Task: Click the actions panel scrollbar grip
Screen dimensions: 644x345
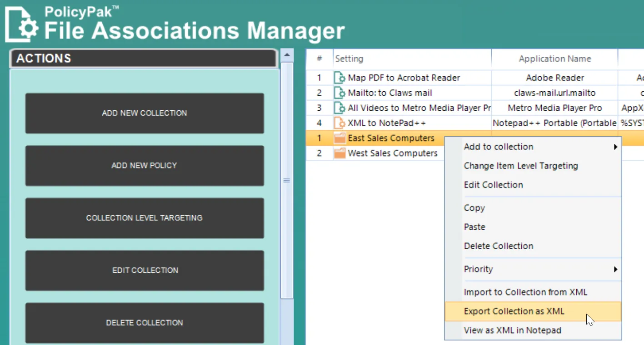Action: (x=287, y=181)
